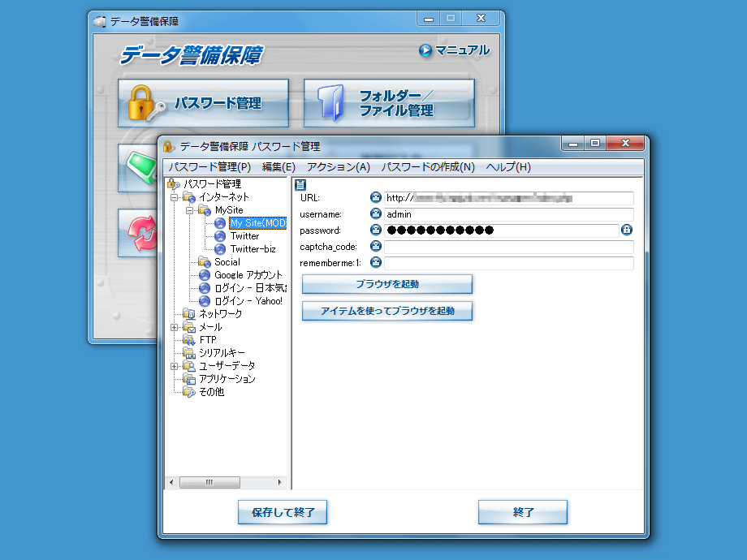Open the パスワードの作成(N) menu
747x560 pixels.
[x=428, y=167]
